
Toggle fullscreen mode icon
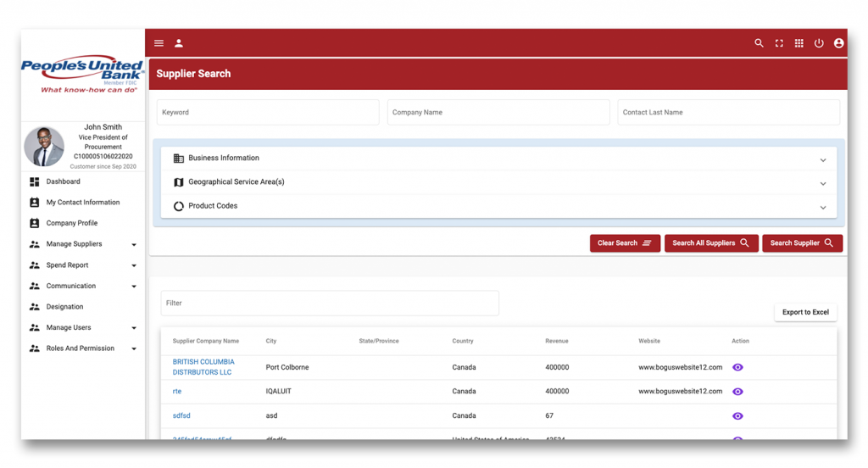779,43
